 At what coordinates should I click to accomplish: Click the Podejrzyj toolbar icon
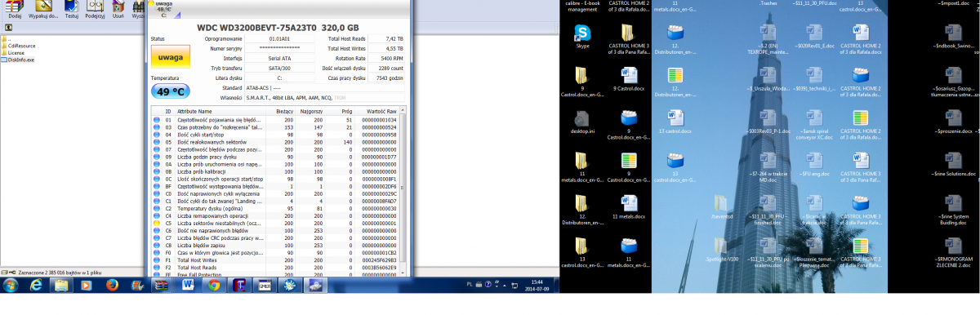[95, 9]
